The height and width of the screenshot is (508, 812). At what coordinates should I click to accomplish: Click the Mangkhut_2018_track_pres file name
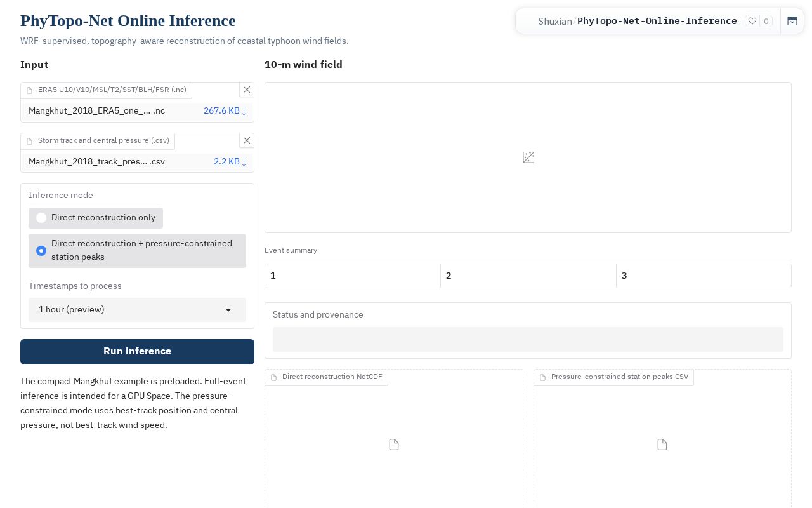point(96,161)
